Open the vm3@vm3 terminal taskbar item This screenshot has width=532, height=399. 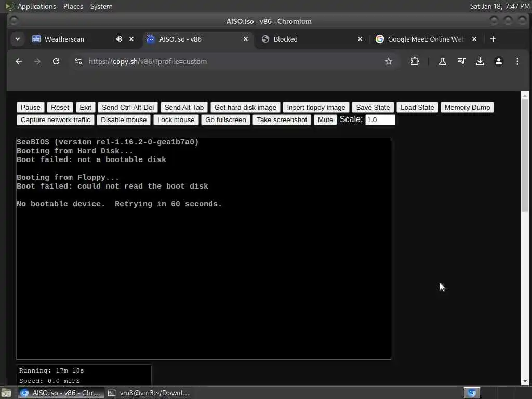click(149, 393)
